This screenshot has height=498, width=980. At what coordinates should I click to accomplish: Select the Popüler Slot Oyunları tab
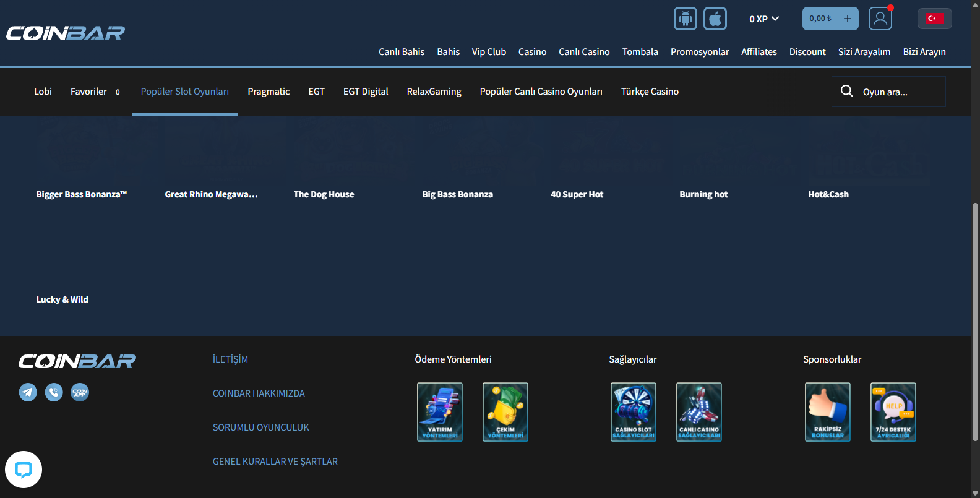tap(184, 92)
